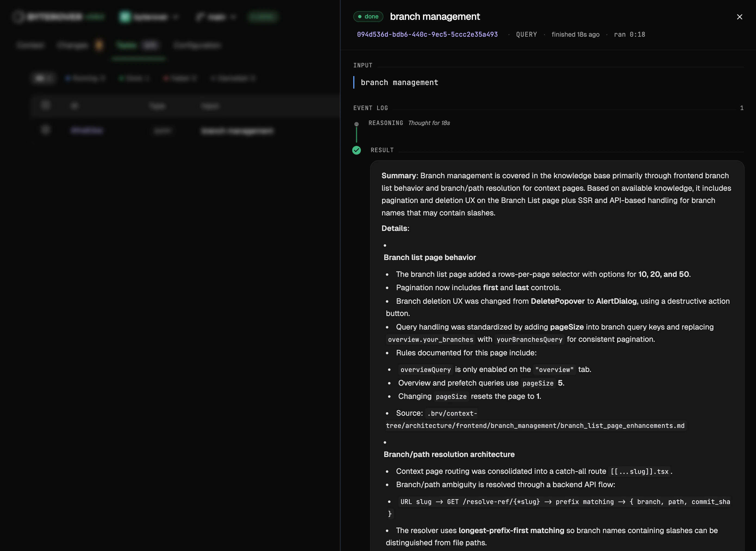Click the branch icon next to the branch name
This screenshot has width=756, height=551.
pos(201,16)
